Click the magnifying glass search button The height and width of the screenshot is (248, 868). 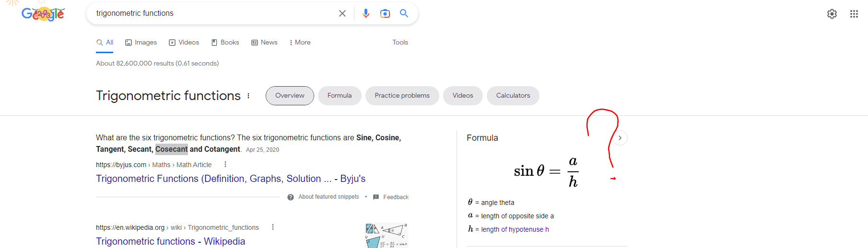tap(404, 13)
